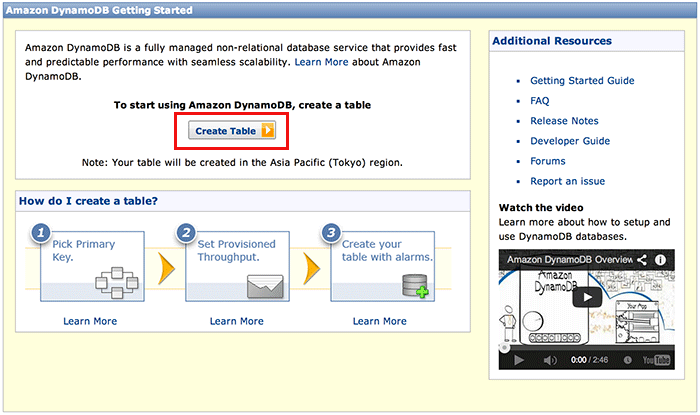The image size is (700, 415).
Task: Open the Getting Started Guide link
Action: [582, 81]
